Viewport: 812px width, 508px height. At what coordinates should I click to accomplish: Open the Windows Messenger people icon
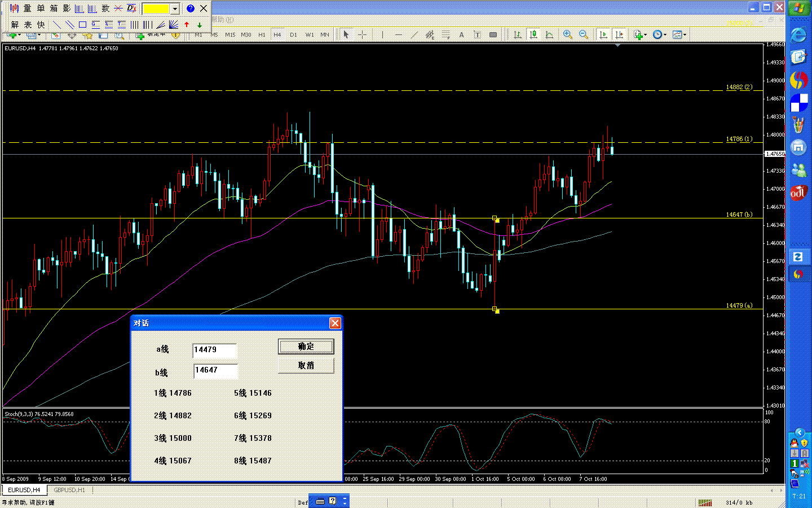point(798,169)
